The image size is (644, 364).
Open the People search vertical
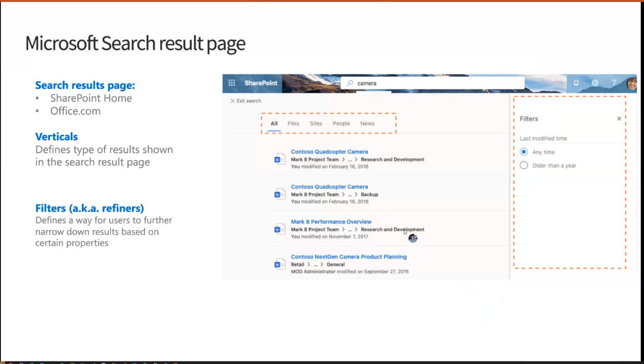341,123
